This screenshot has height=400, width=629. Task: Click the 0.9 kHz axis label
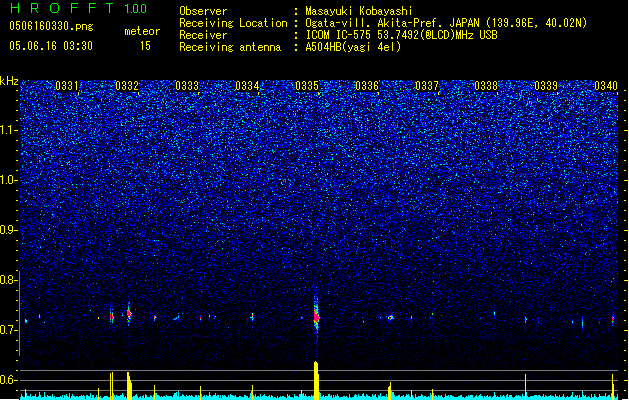[9, 230]
